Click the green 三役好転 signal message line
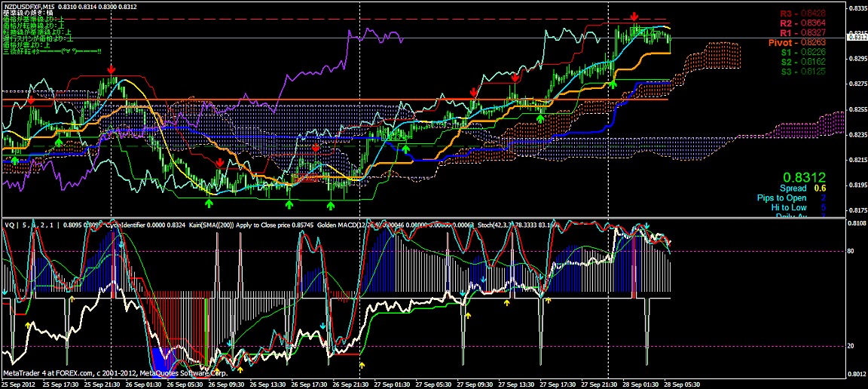 tap(52, 51)
